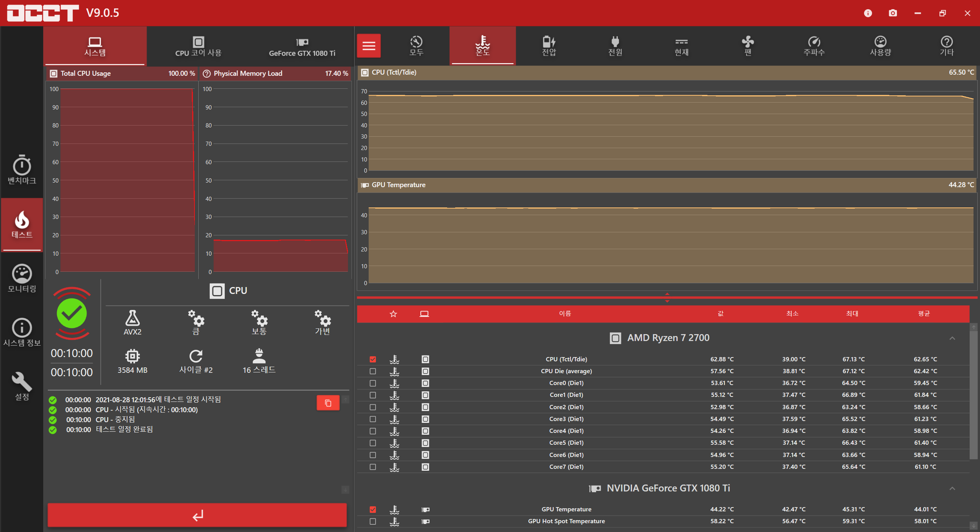Click the star favorites column header
The width and height of the screenshot is (980, 532).
(393, 314)
